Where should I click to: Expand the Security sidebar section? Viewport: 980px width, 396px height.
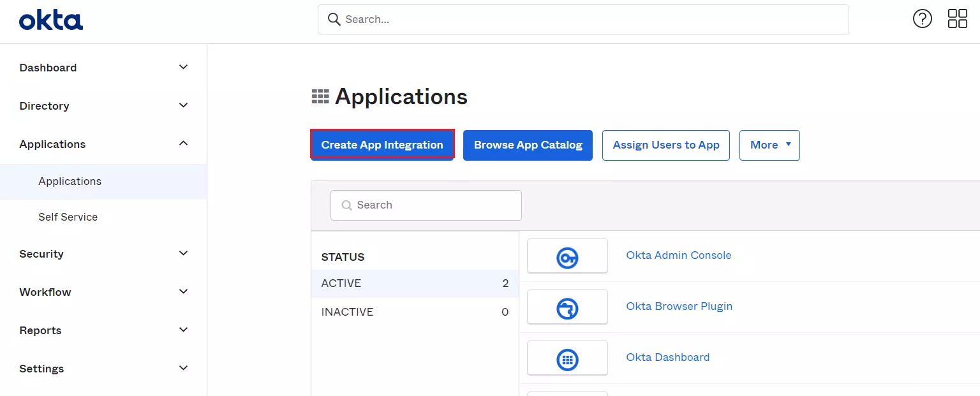(103, 254)
